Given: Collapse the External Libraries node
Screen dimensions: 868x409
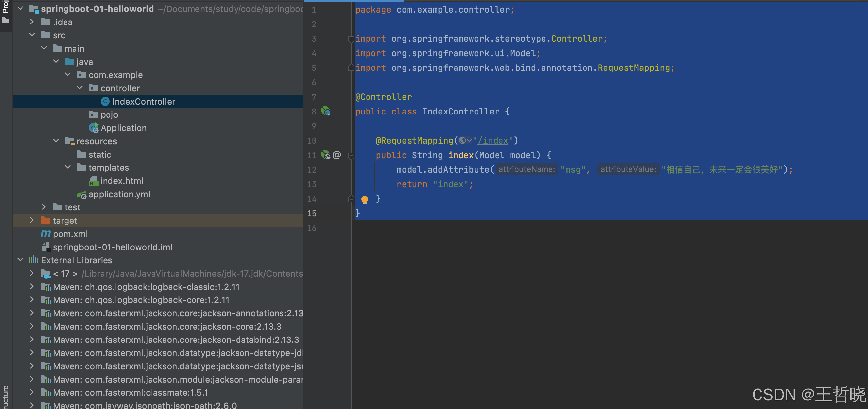Looking at the screenshot, I should [20, 260].
